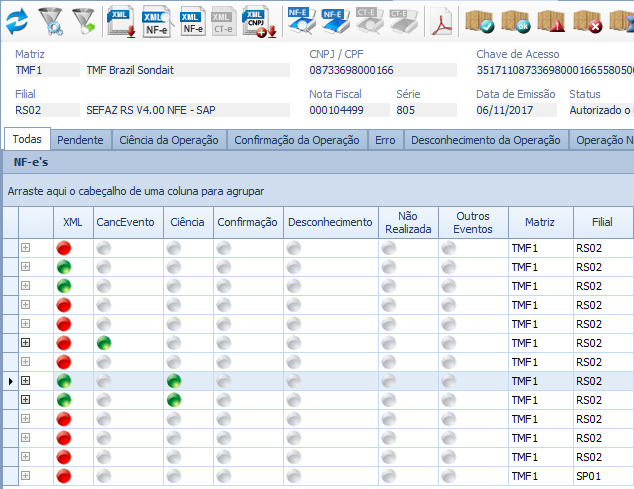This screenshot has height=489, width=634.
Task: Click the XML icon with red download arrow
Action: click(122, 18)
